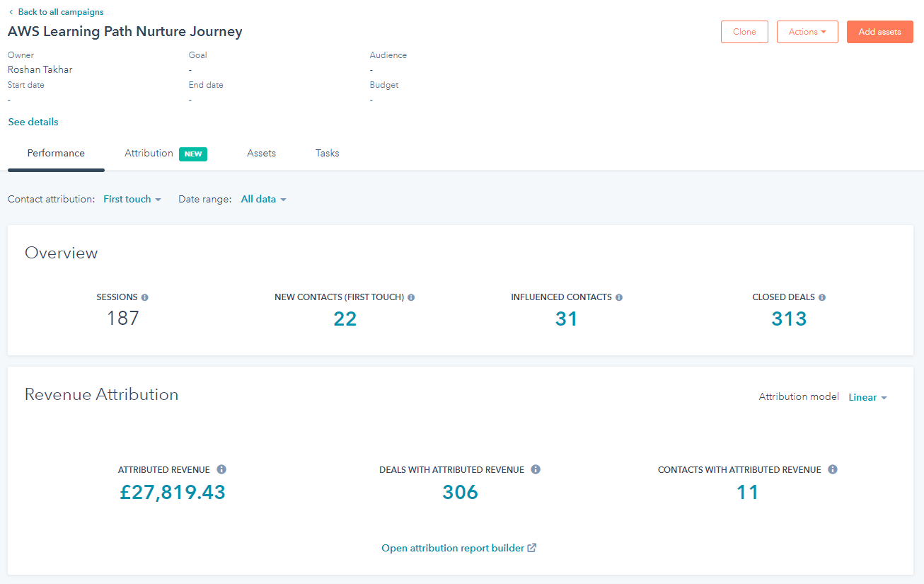Open the Linear attribution model dropdown
924x584 pixels.
tap(868, 398)
